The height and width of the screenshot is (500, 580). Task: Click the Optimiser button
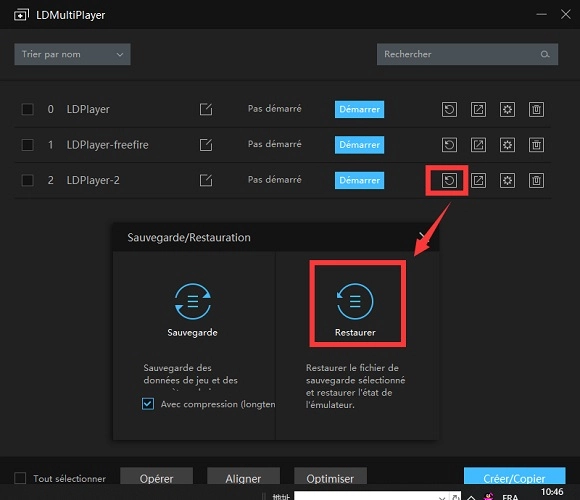330,477
